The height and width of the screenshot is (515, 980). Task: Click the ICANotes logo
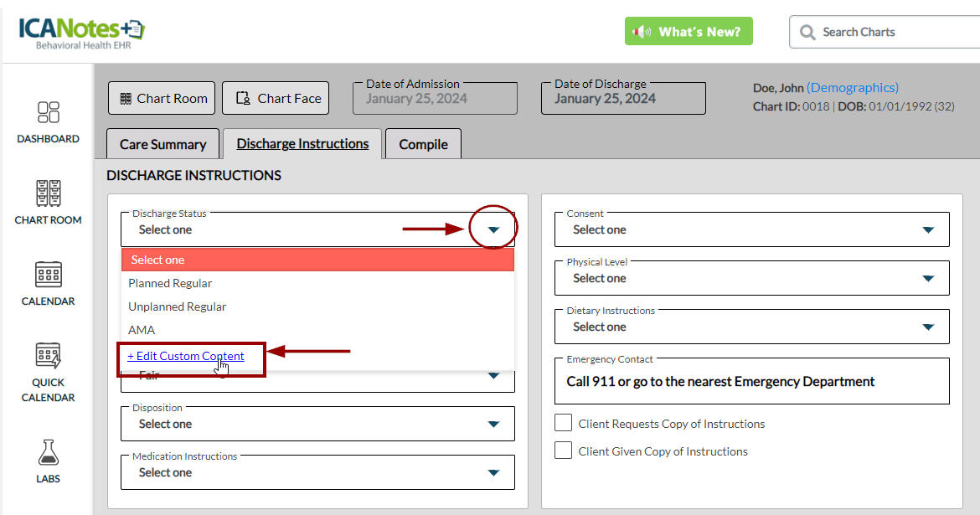(81, 32)
